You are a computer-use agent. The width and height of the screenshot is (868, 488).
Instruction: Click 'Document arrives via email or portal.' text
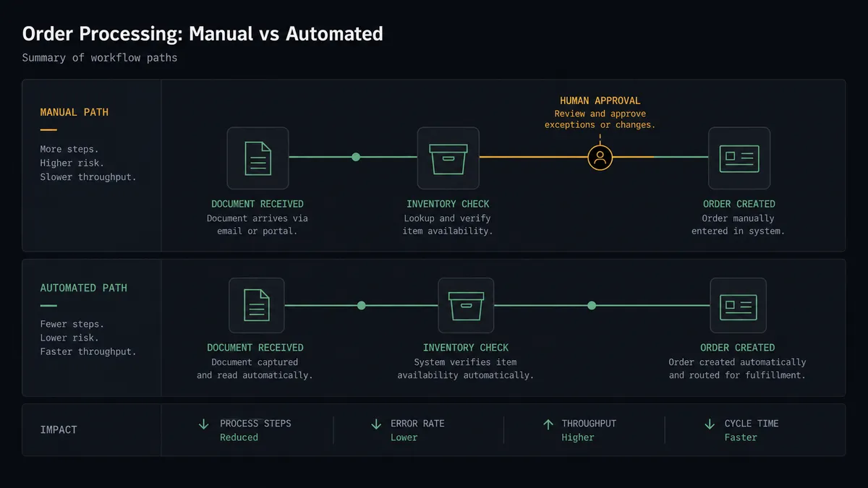click(x=258, y=225)
